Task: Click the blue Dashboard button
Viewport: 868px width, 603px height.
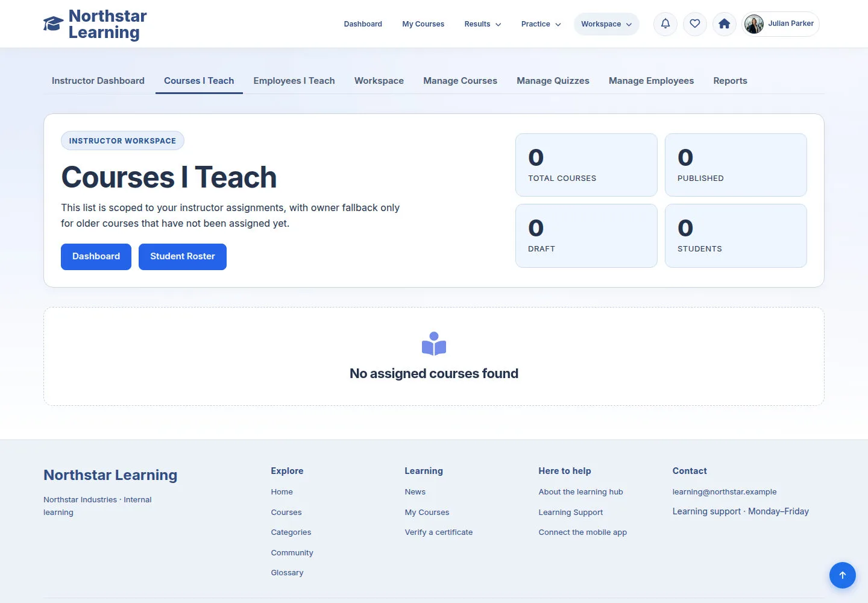Action: pyautogui.click(x=96, y=257)
